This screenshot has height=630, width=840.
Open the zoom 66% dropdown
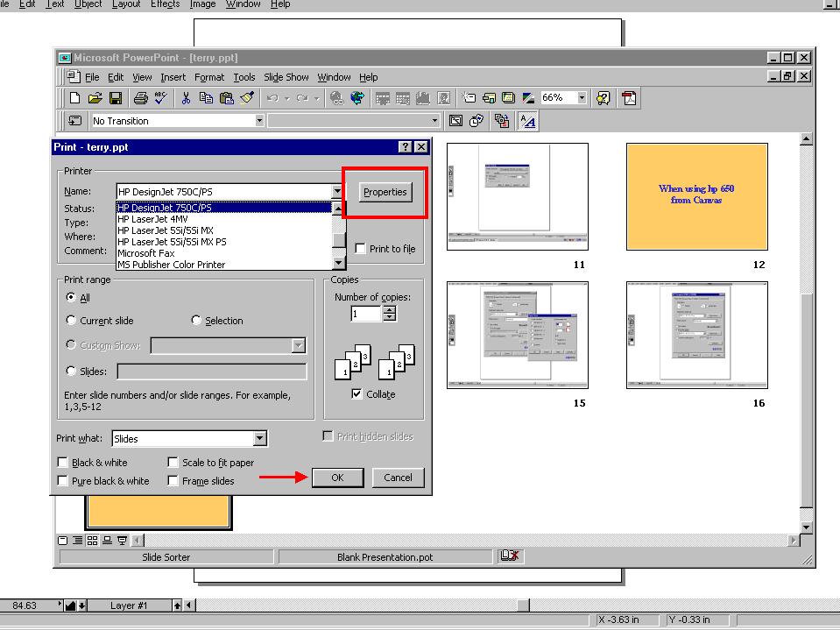582,97
